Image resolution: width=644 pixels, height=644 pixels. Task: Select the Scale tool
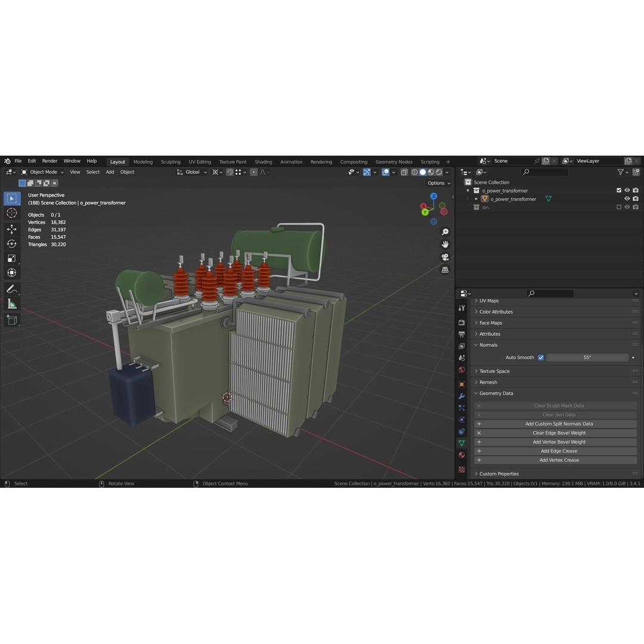(12, 258)
